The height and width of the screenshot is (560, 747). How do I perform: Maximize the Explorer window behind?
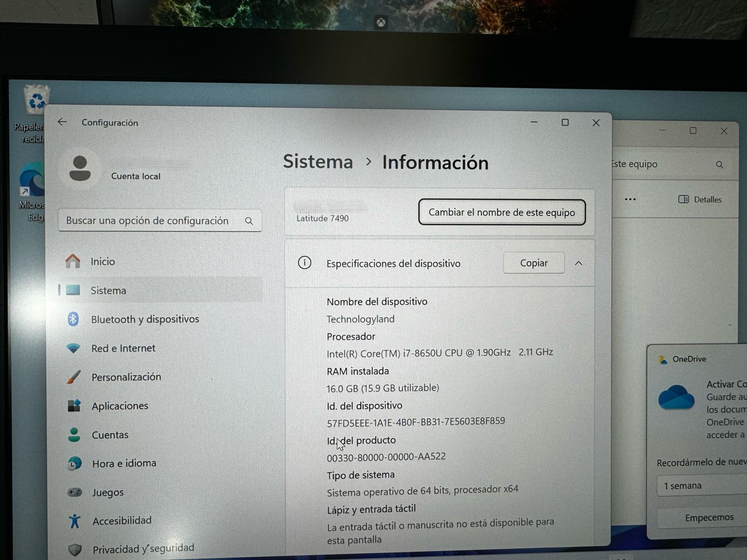[693, 131]
